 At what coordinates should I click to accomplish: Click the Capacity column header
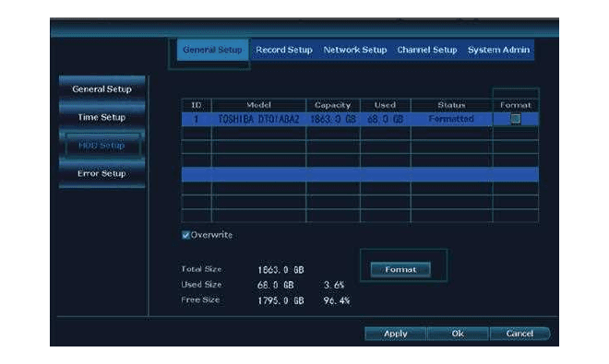click(x=333, y=105)
